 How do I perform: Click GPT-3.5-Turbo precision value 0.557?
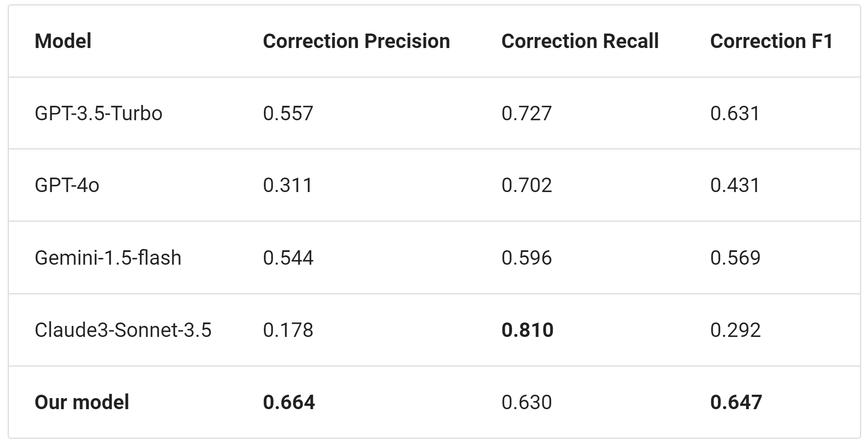coord(288,113)
